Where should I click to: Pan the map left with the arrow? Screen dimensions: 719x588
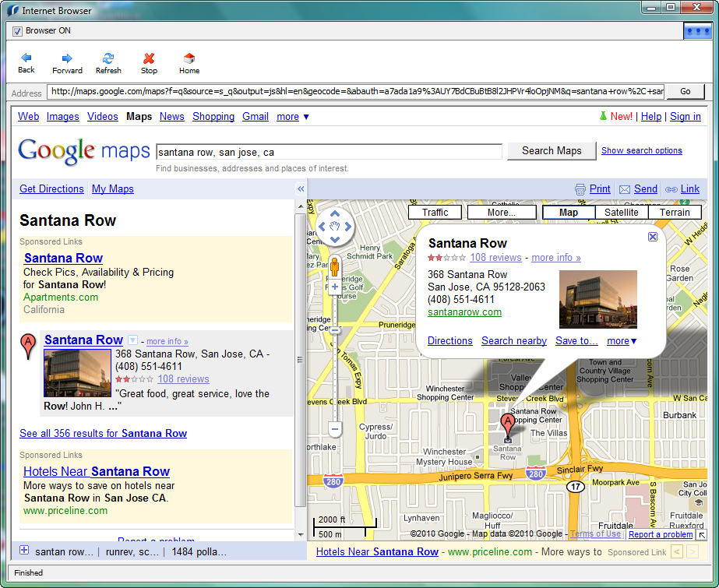point(322,227)
